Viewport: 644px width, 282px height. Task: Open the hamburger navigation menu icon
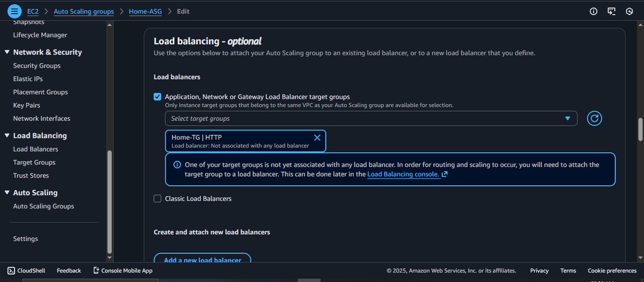point(15,11)
